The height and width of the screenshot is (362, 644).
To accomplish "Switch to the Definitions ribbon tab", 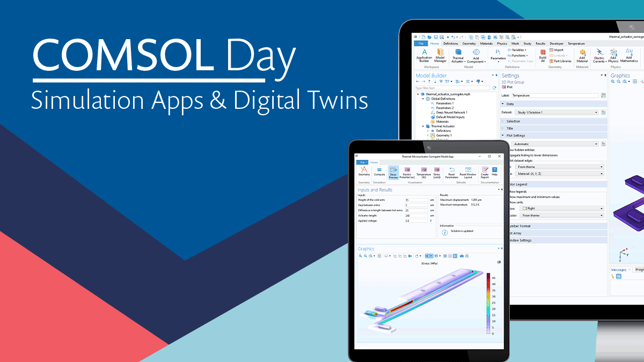I will [x=451, y=43].
